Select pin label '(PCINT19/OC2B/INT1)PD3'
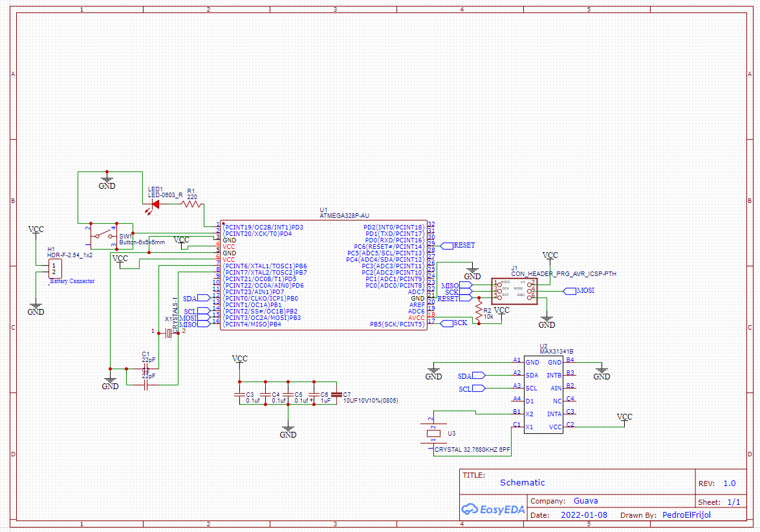 click(263, 228)
